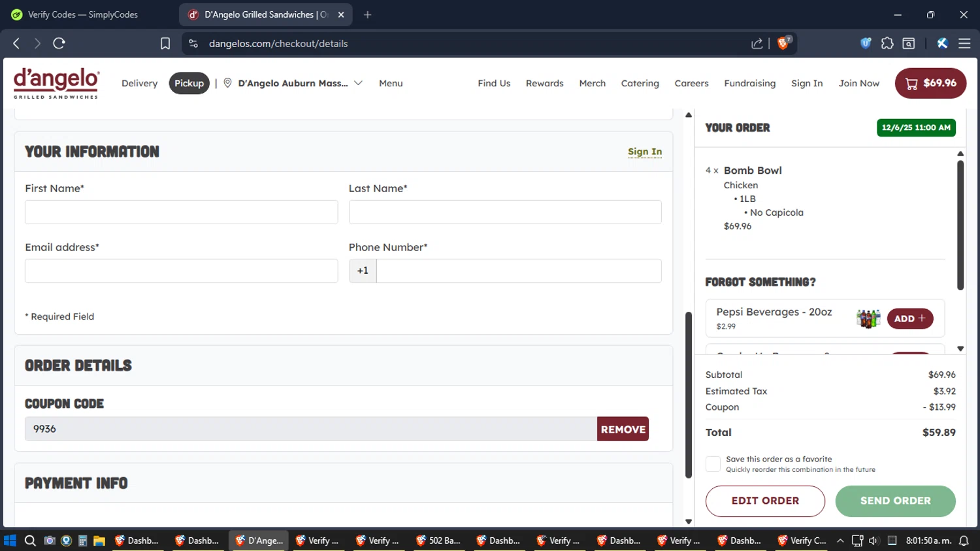Viewport: 980px width, 551px height.
Task: Click Sign In in the top navigation
Action: point(807,83)
